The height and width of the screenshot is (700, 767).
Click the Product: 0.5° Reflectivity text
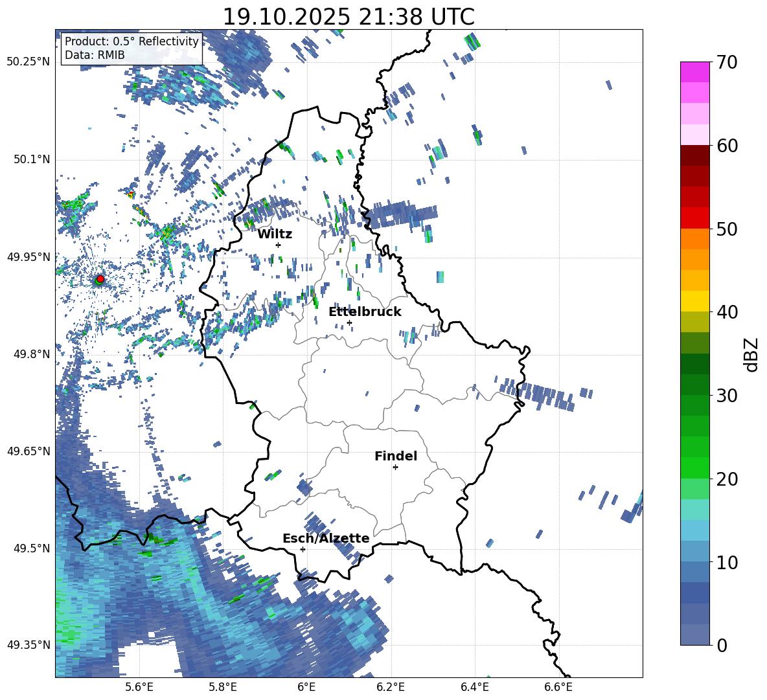point(132,41)
